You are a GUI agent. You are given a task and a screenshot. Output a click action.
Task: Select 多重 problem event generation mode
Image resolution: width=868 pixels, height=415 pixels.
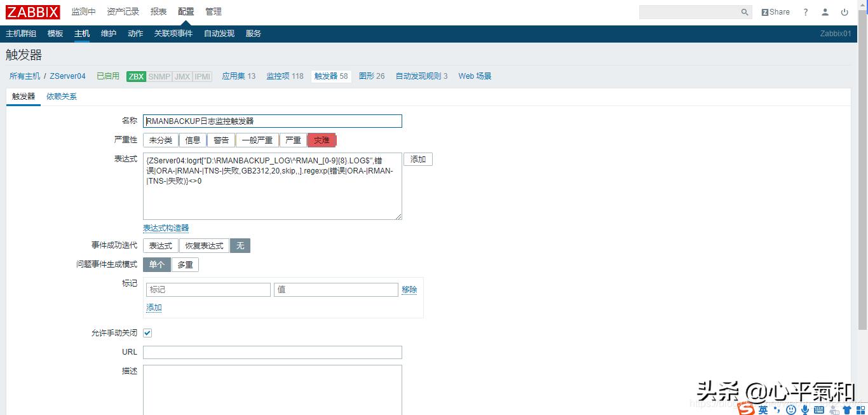[x=185, y=264]
